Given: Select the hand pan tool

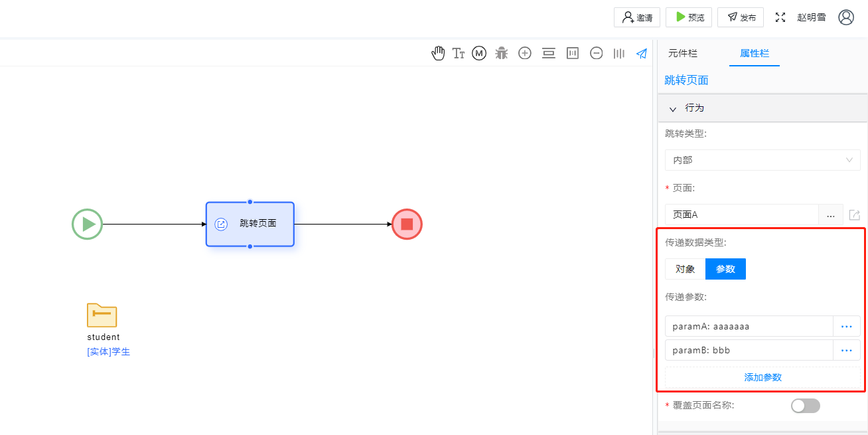Looking at the screenshot, I should click(438, 54).
